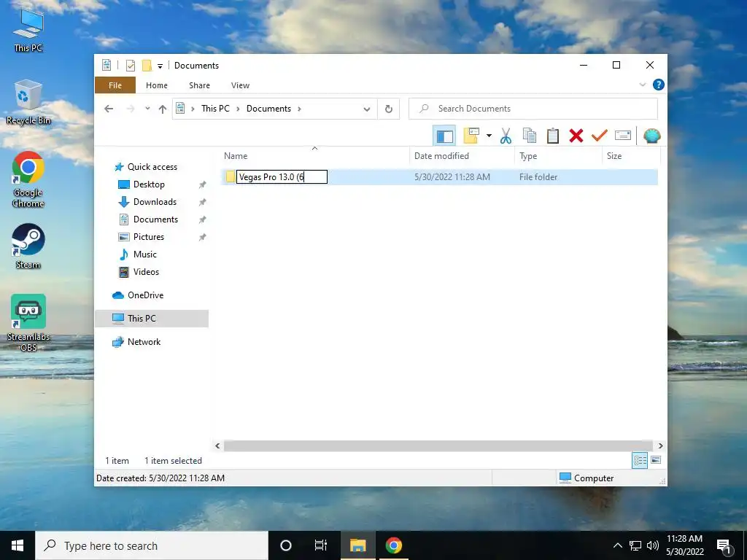Click the scrollbar left arrow
Screen dimensions: 747x560
coord(217,446)
